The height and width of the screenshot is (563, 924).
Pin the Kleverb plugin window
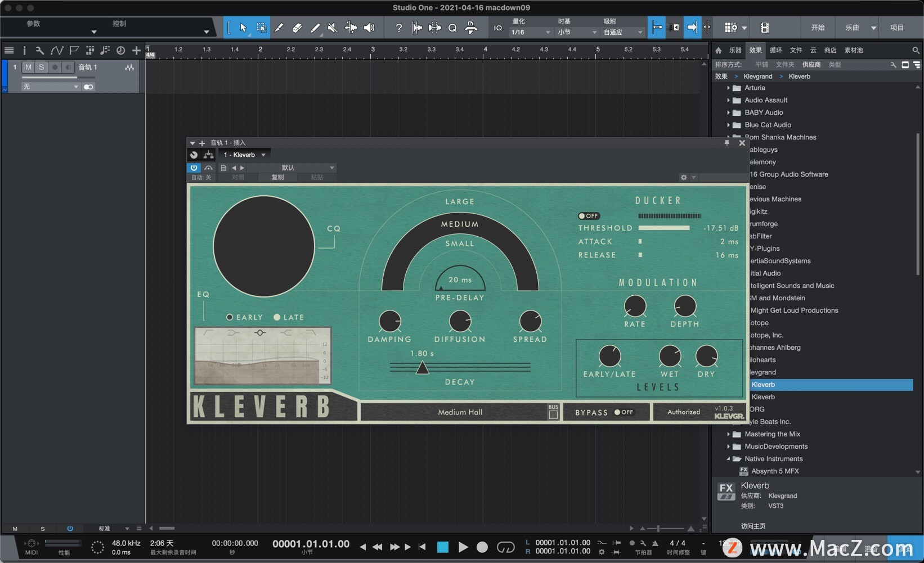coord(727,143)
